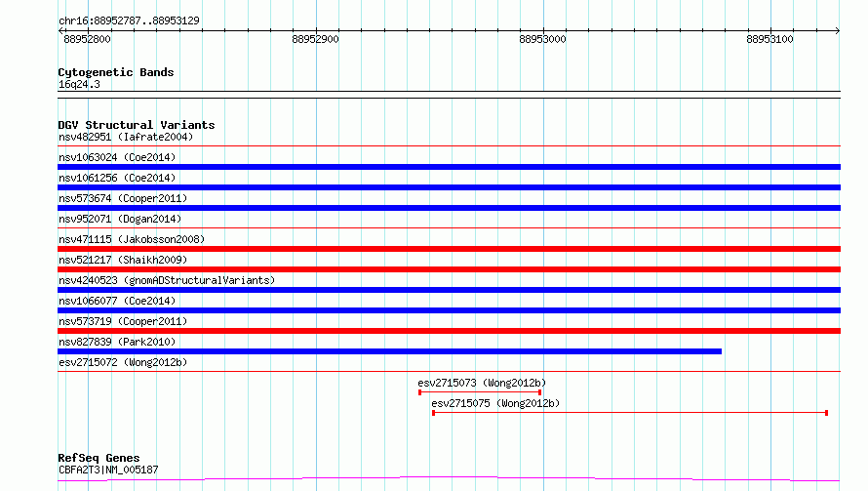Select the nsv1063024 (Coe2014) blue bar
Image resolution: width=868 pixels, height=491 pixels.
tap(449, 167)
